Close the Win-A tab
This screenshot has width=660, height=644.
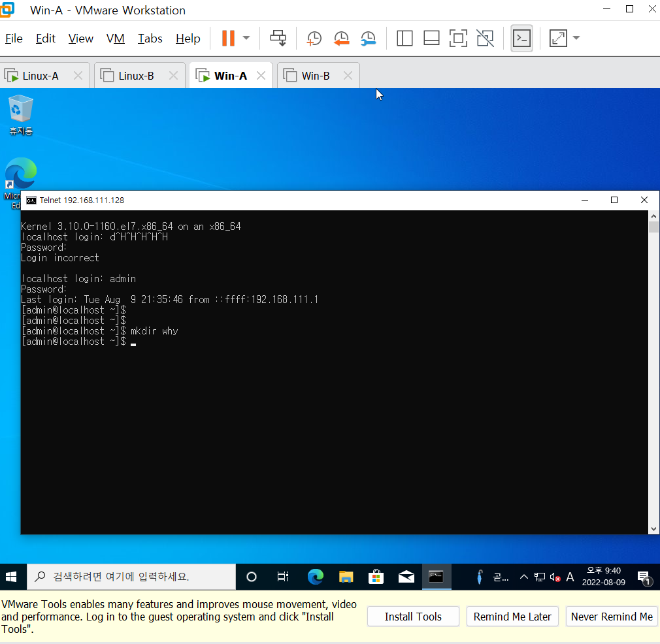point(261,76)
